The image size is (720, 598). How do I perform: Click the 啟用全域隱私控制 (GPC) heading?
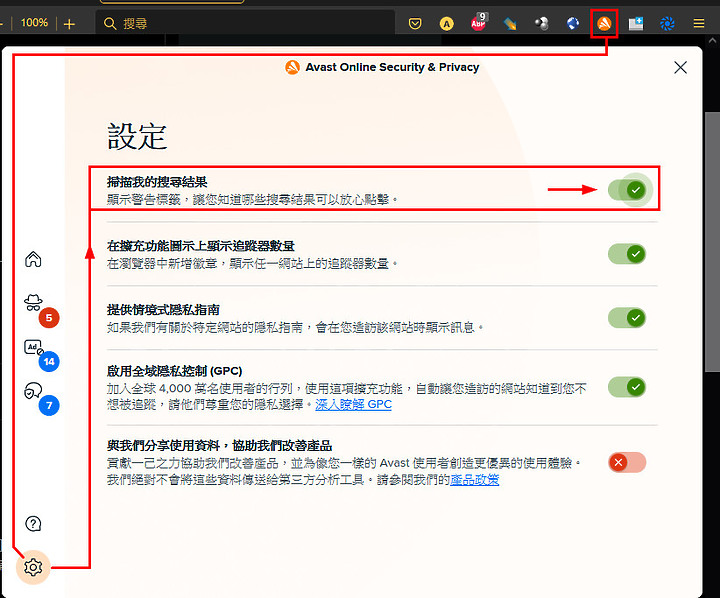[x=174, y=371]
